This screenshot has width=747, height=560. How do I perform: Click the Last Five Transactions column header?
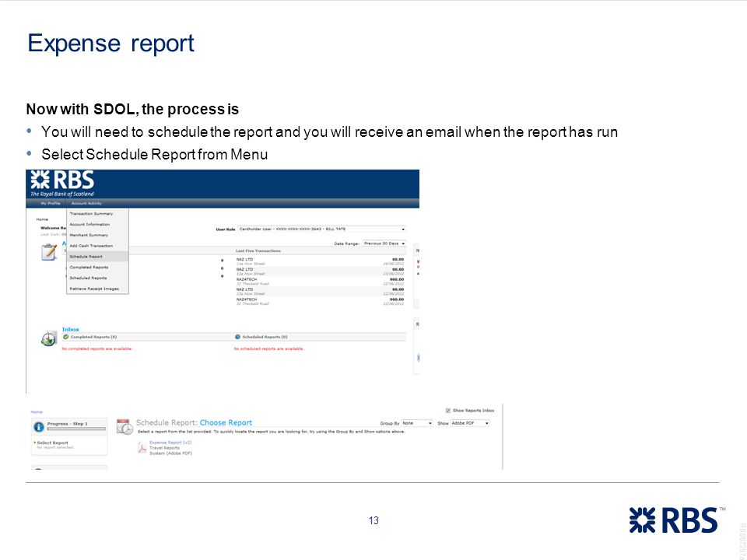click(x=258, y=251)
